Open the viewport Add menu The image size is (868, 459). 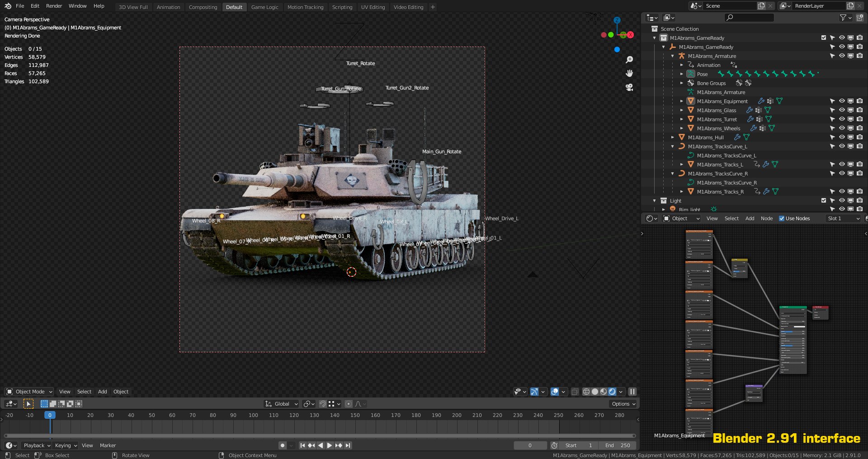tap(102, 392)
